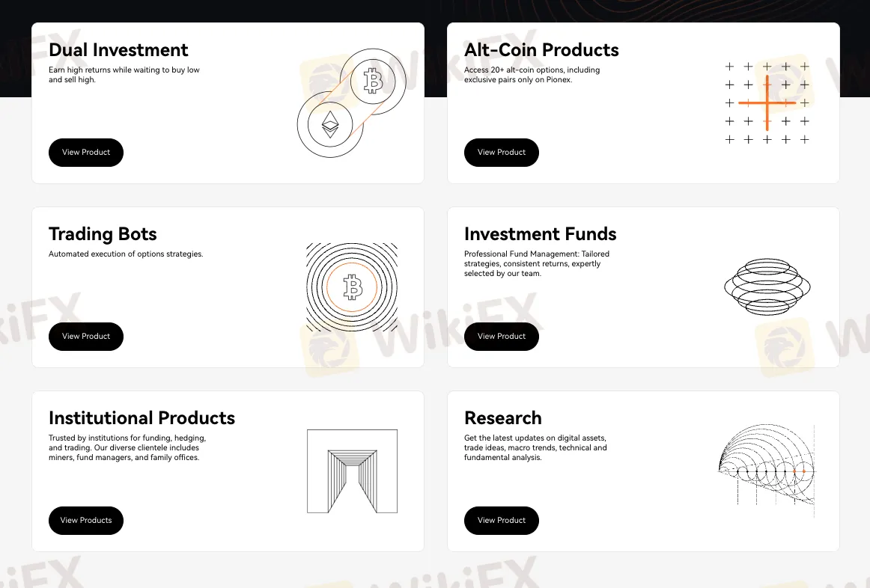Click the Dual Investment heading

click(118, 50)
